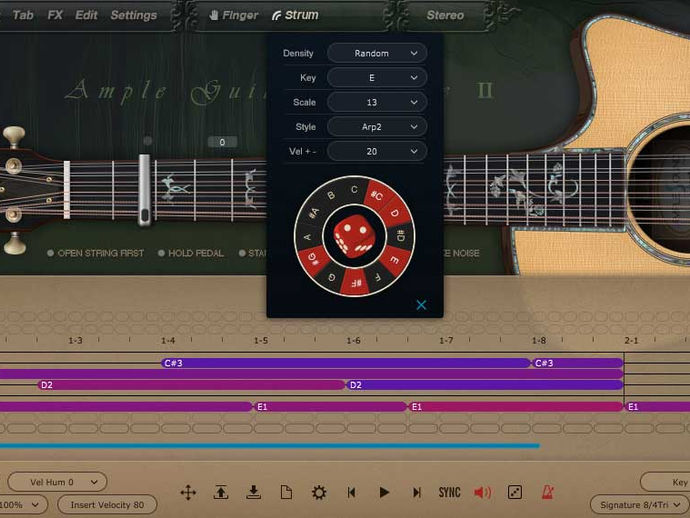Toggle D note on the wheel
690x518 pixels.
click(394, 213)
